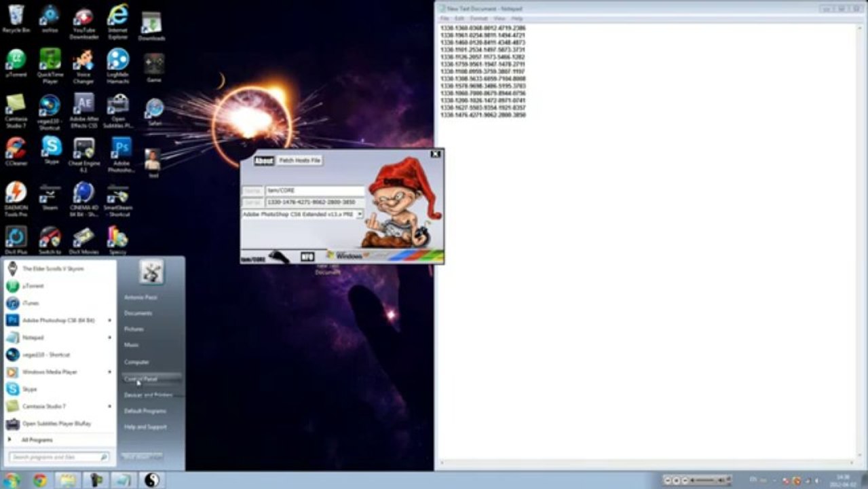Click the Windows Start orb
Image resolution: width=868 pixels, height=489 pixels.
click(12, 480)
